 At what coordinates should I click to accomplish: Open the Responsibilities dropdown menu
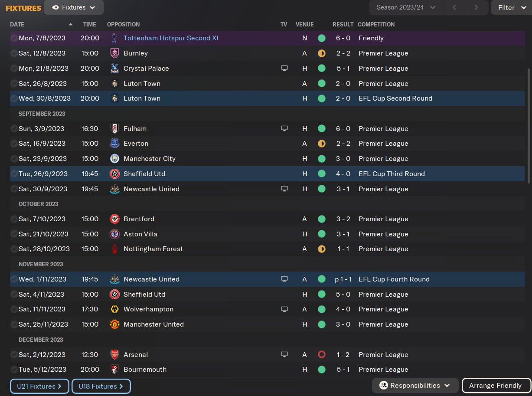point(415,386)
